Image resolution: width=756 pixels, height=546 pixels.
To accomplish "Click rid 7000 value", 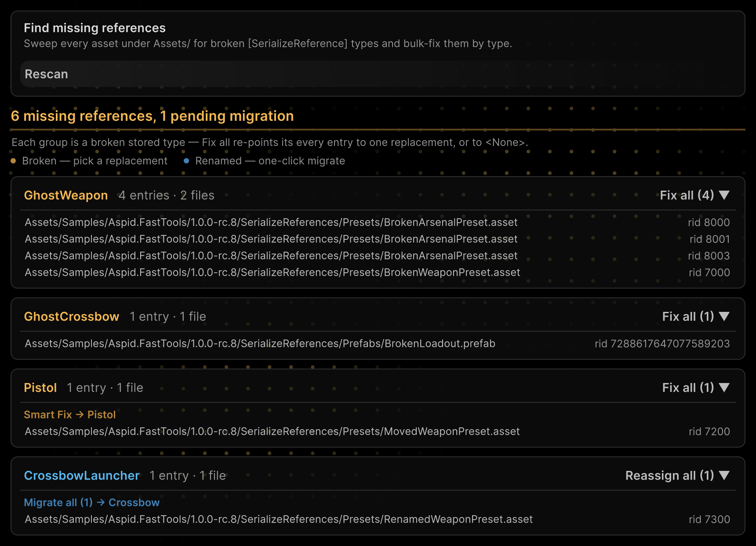I will point(709,272).
